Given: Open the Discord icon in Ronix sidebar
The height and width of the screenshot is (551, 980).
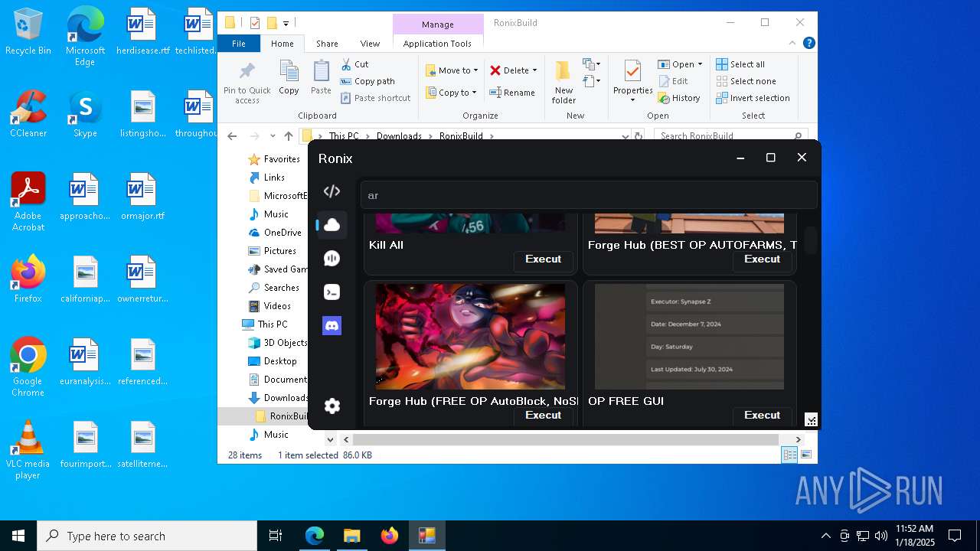Looking at the screenshot, I should click(x=332, y=326).
